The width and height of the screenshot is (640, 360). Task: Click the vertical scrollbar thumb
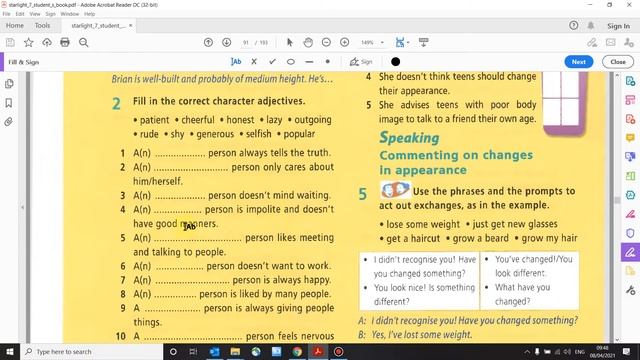[617, 200]
